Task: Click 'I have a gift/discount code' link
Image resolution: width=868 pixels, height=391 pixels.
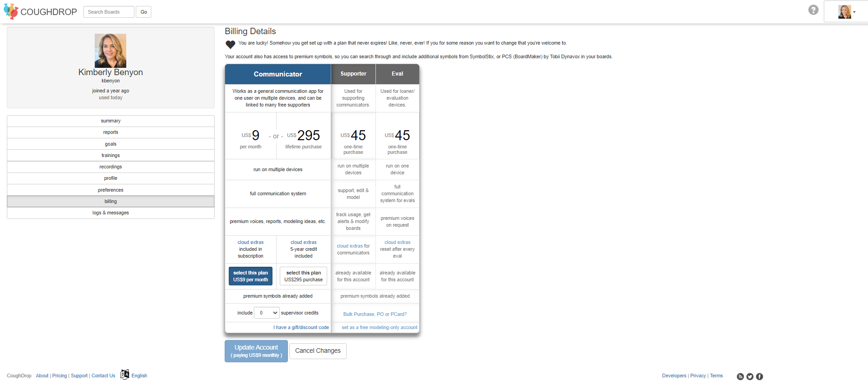Action: pos(301,328)
